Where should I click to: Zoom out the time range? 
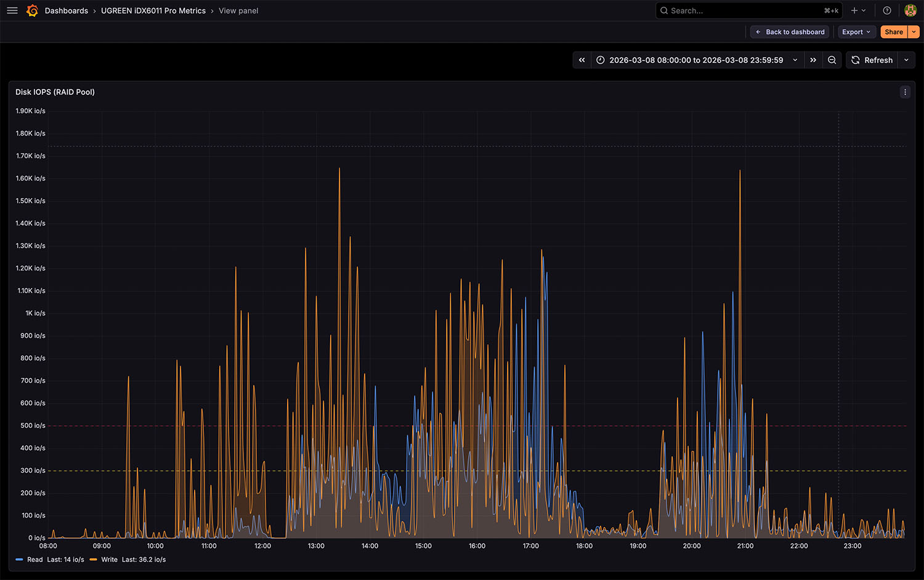click(832, 60)
